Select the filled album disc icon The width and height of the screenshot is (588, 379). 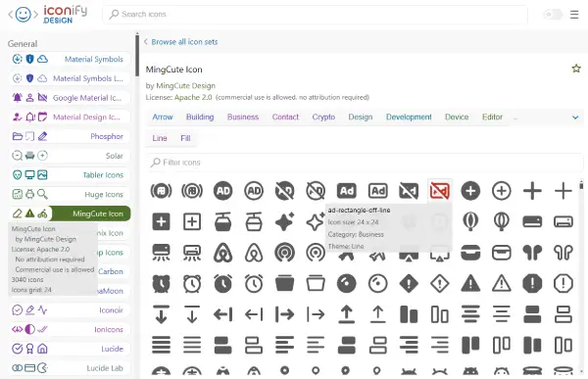(x=347, y=284)
